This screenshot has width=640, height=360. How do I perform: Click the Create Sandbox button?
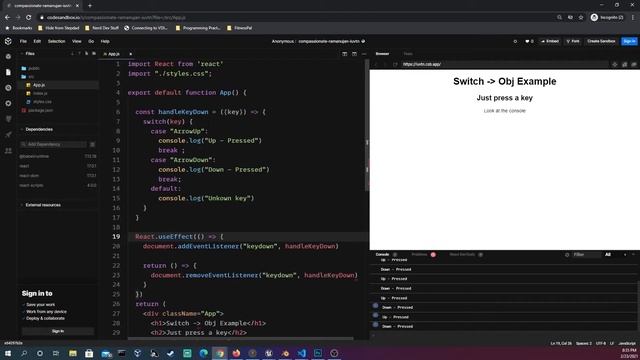click(601, 41)
